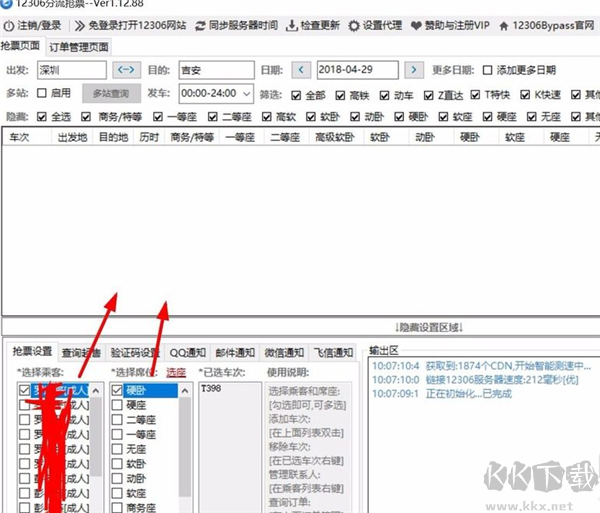This screenshot has height=513, width=600.
Task: Click the 多站查询 button
Action: (x=111, y=93)
